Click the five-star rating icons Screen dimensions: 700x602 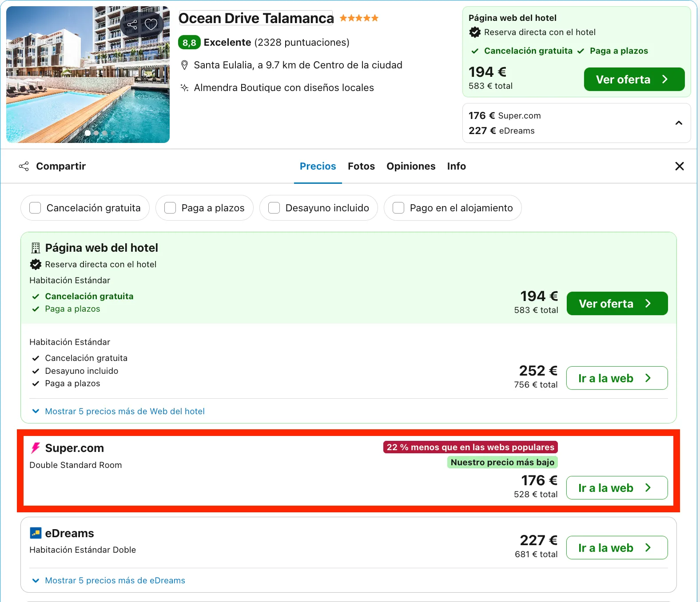click(359, 18)
